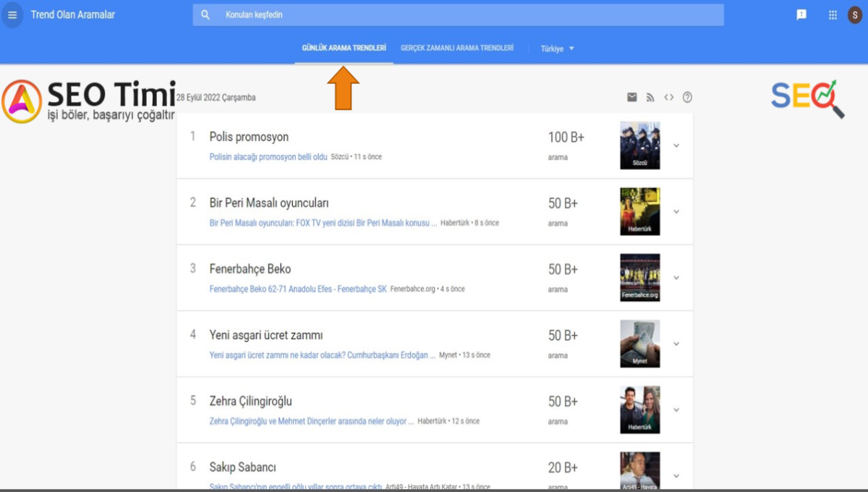The width and height of the screenshot is (868, 492).
Task: Expand the Zehra Çilingiroğlu row
Action: click(x=676, y=410)
